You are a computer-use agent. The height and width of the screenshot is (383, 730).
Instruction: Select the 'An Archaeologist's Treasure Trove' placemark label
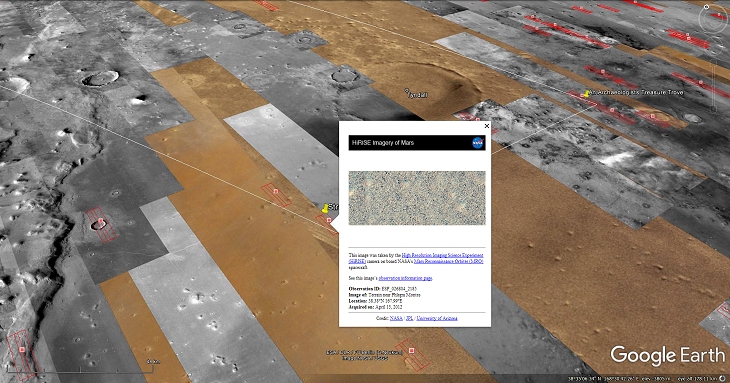coord(636,93)
